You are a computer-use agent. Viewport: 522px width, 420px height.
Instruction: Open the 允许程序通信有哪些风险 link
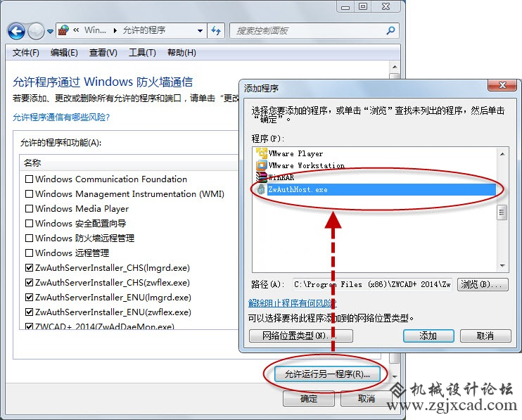click(61, 117)
